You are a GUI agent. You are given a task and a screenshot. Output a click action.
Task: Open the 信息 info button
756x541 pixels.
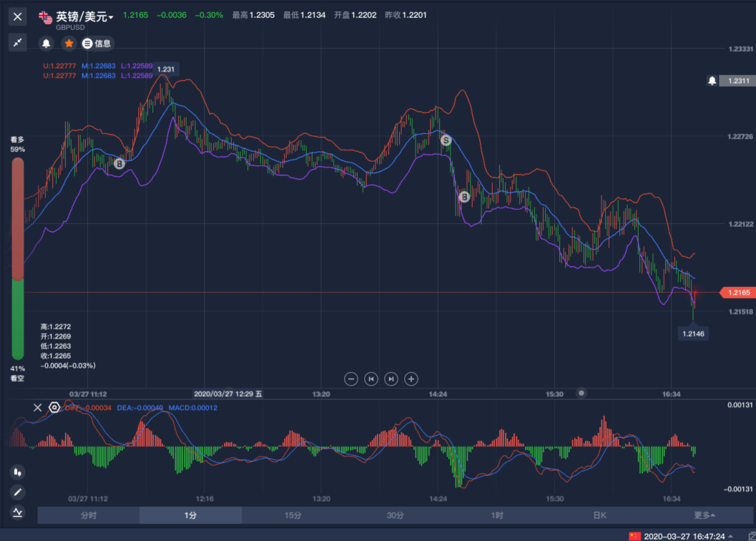click(x=97, y=44)
